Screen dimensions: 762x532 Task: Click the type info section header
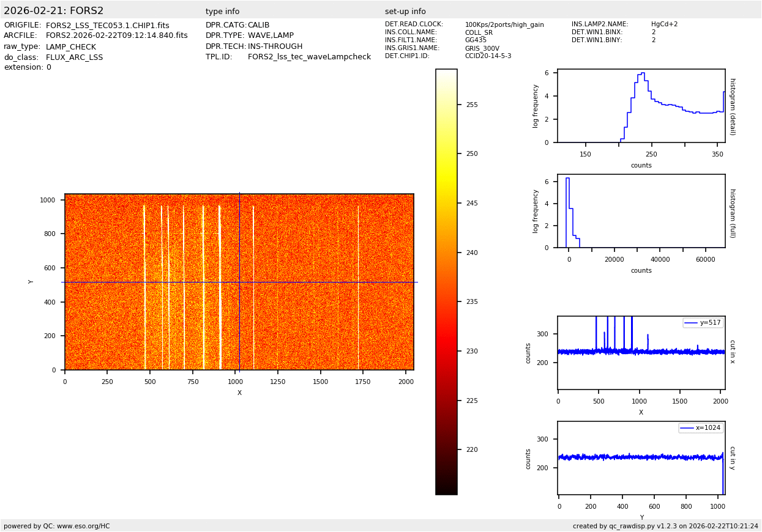(222, 12)
